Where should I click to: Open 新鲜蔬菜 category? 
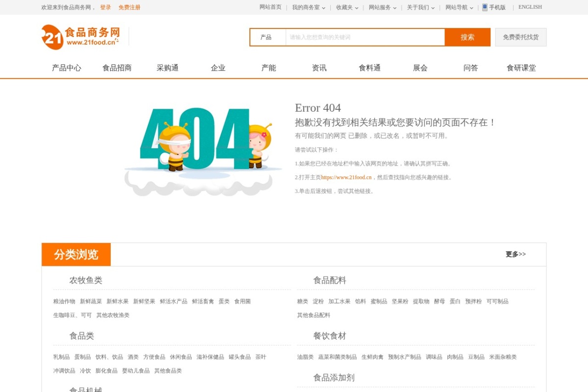tap(91, 301)
